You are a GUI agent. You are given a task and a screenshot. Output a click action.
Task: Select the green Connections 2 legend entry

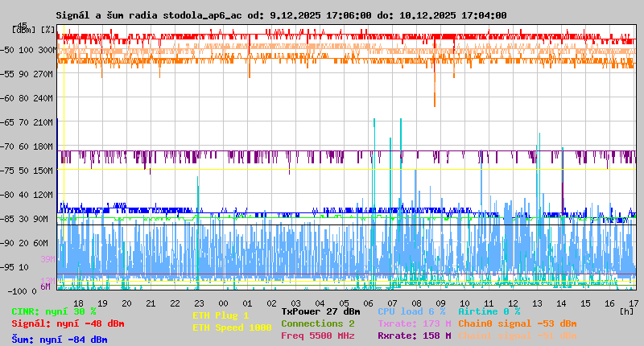[x=317, y=323]
